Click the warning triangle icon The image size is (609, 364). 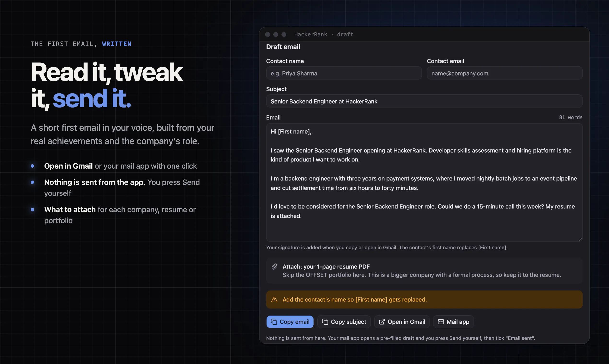[274, 300]
